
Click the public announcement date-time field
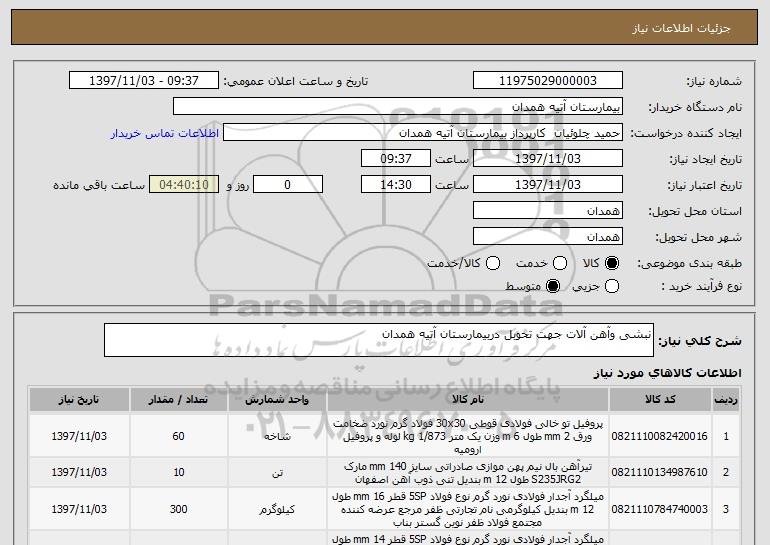144,81
